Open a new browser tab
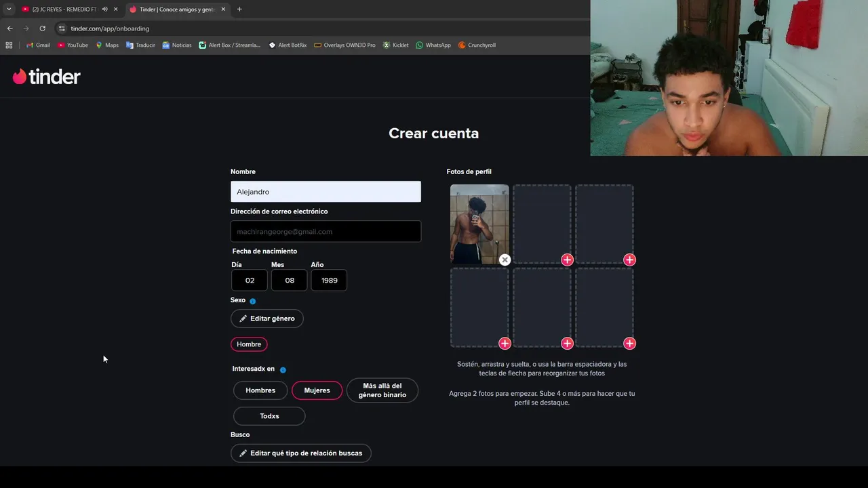Viewport: 868px width, 488px height. [239, 9]
